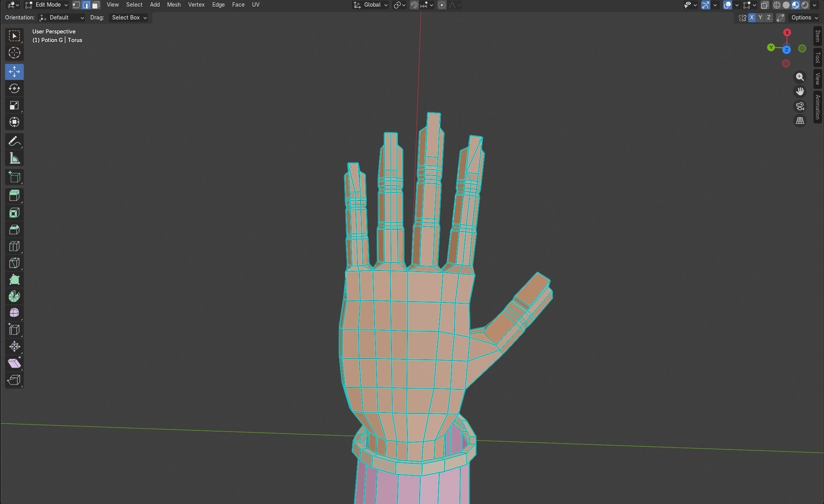This screenshot has height=504, width=824.
Task: Select the Knife tool
Action: pyautogui.click(x=14, y=263)
